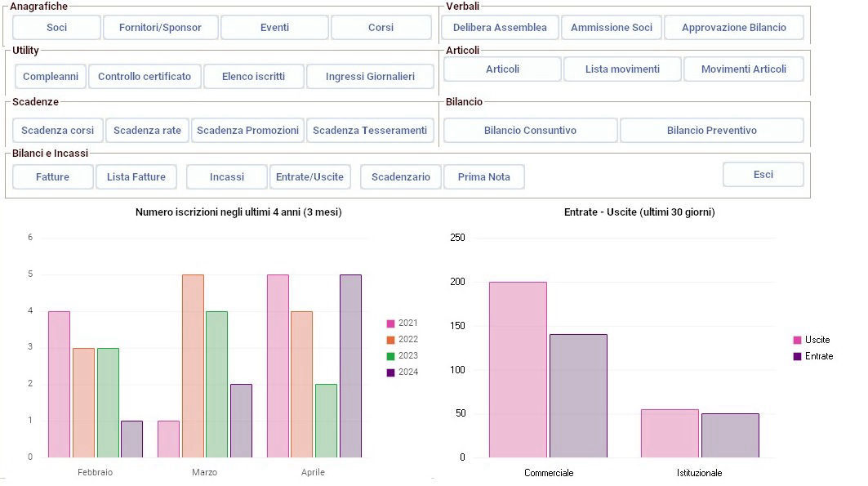The width and height of the screenshot is (868, 486).
Task: Click the Fornitori/Sponsor button
Action: pyautogui.click(x=160, y=28)
